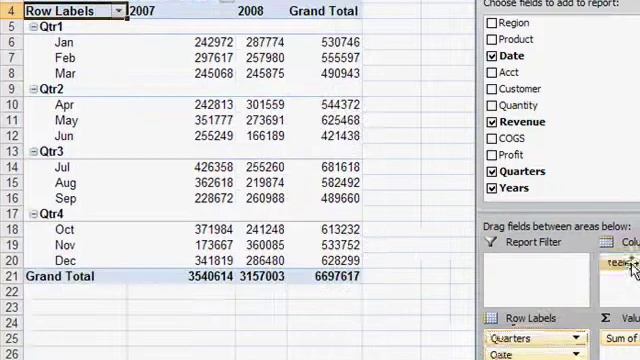Check the Customer field checkbox
This screenshot has width=640, height=360.
[x=492, y=89]
